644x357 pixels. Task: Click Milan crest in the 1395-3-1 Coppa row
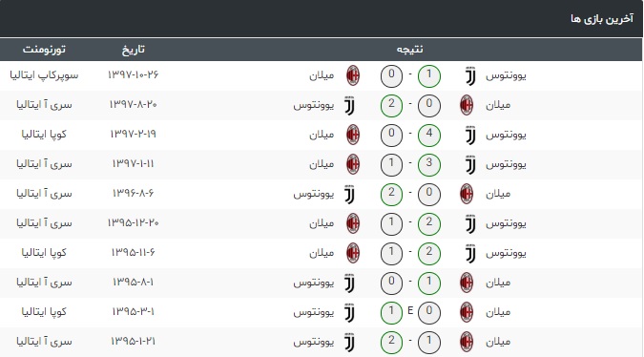[x=467, y=312]
